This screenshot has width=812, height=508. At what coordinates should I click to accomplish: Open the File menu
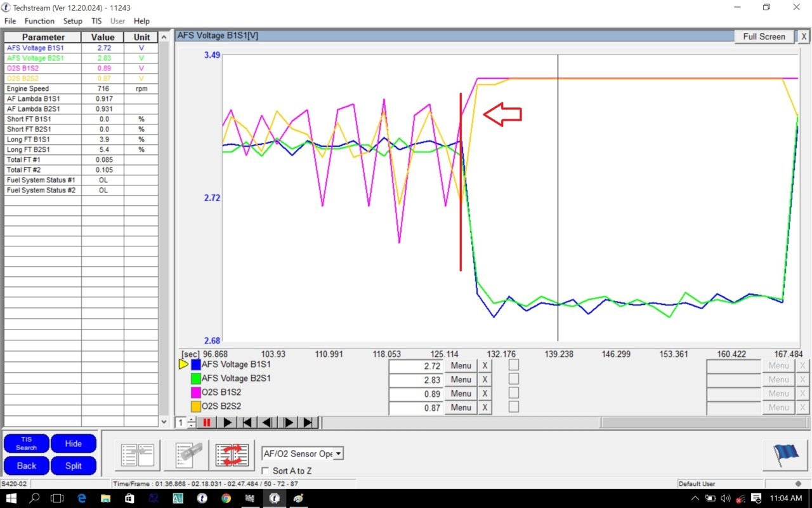(10, 21)
